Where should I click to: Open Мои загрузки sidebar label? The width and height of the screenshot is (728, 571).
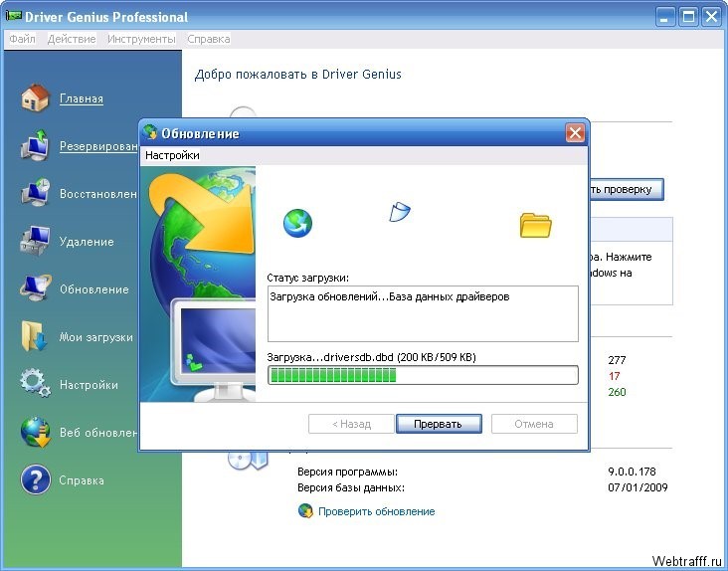click(x=96, y=337)
